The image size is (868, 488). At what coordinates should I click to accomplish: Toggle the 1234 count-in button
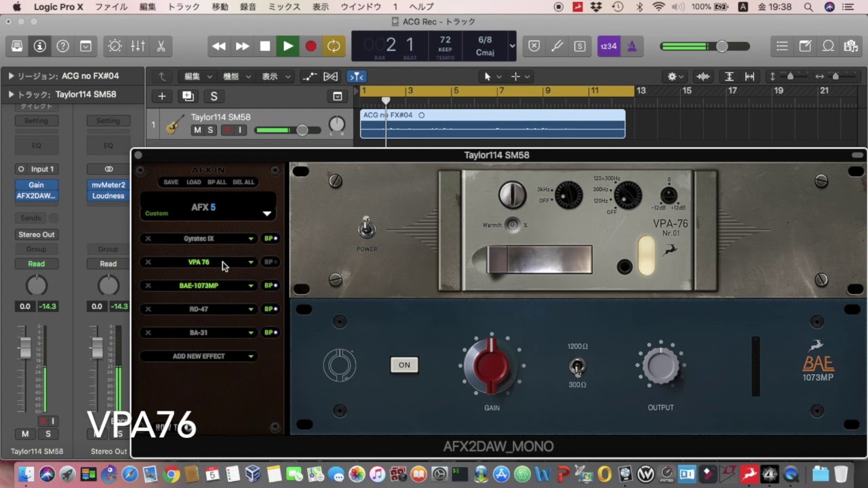pyautogui.click(x=608, y=46)
